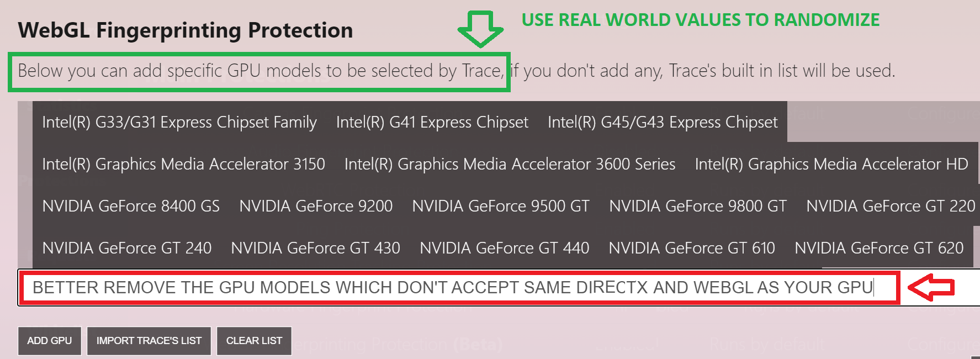980x359 pixels.
Task: Pick Intel(R) Graphics Media Accelerator HD entry
Action: (x=831, y=164)
